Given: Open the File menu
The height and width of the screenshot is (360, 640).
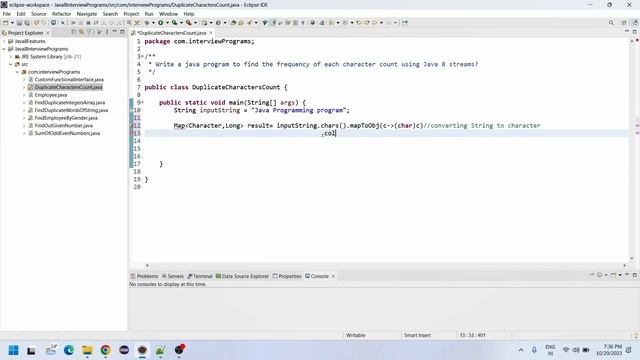Looking at the screenshot, I should point(7,14).
